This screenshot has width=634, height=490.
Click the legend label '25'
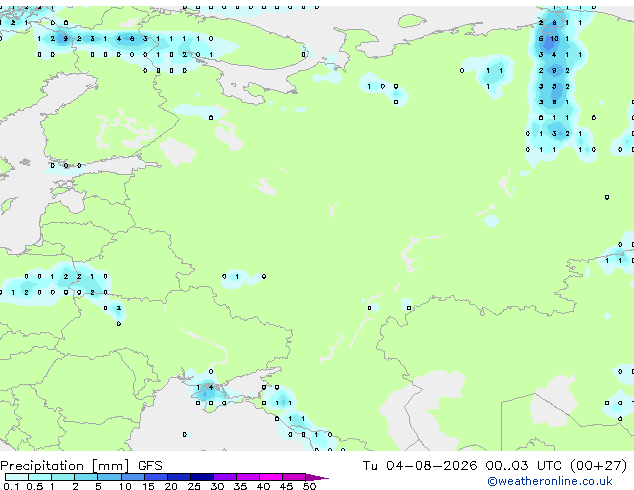(x=194, y=486)
